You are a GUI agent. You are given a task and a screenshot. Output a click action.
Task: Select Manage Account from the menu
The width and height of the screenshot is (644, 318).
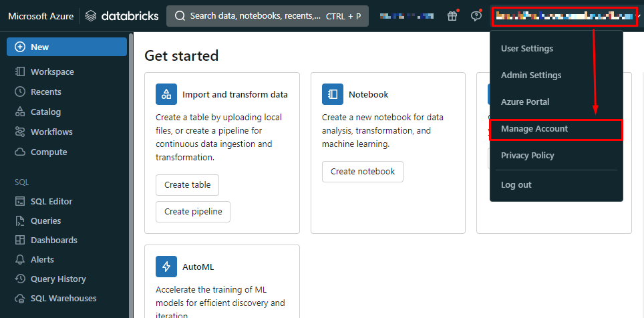[x=534, y=129]
